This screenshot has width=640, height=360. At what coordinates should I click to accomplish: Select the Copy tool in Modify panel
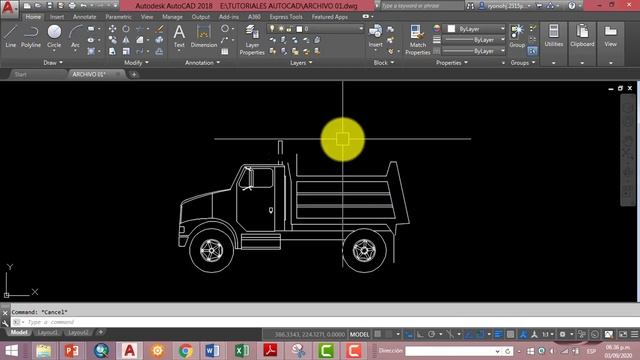tap(112, 40)
